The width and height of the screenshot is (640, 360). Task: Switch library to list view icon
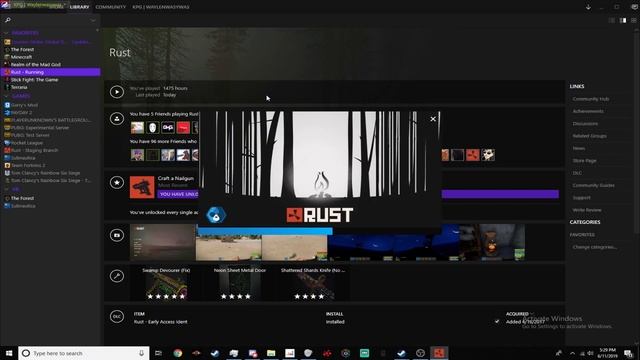[611, 20]
